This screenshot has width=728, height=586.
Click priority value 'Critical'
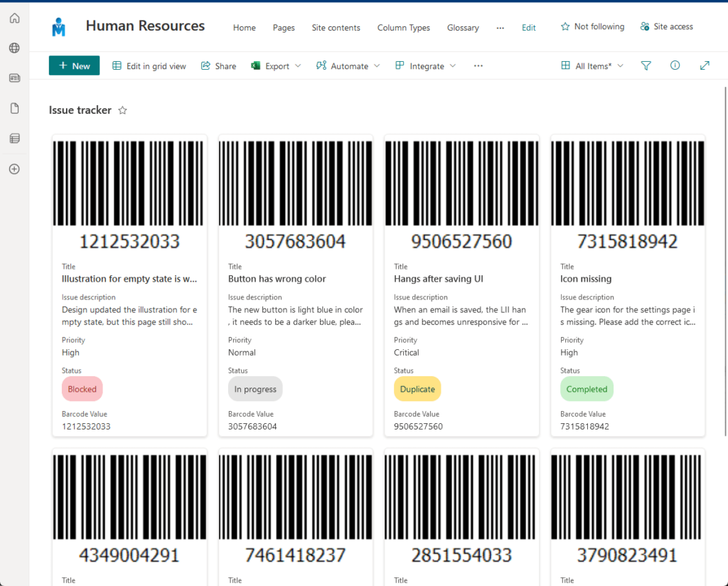pos(406,353)
